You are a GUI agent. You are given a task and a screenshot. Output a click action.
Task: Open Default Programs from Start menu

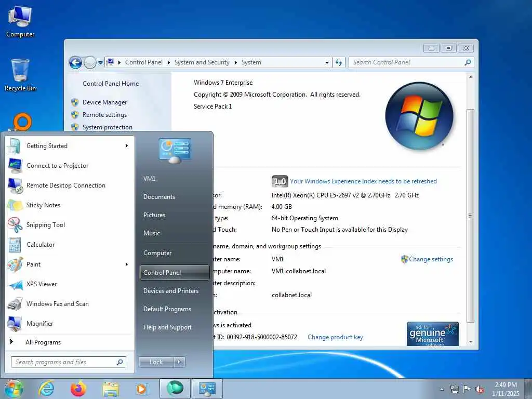[167, 310]
